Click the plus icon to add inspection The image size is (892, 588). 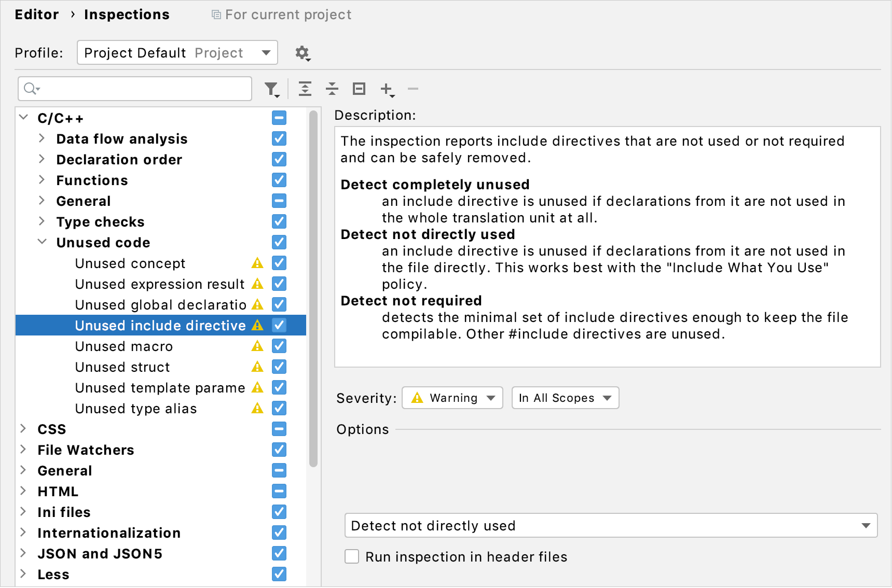[x=386, y=89]
